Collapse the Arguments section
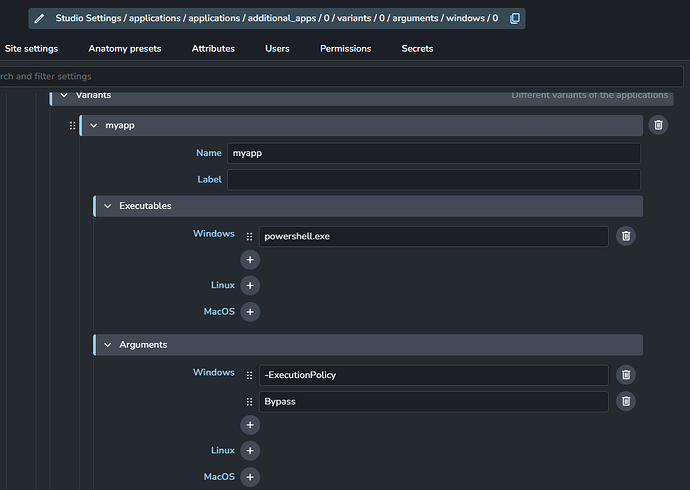This screenshot has height=490, width=690. click(108, 344)
